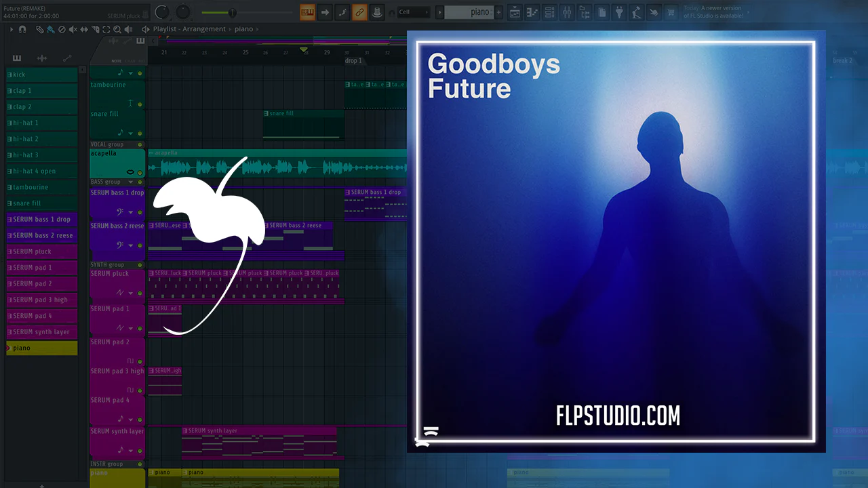Open the Playlist window from toolbar
The height and width of the screenshot is (488, 868).
(515, 12)
